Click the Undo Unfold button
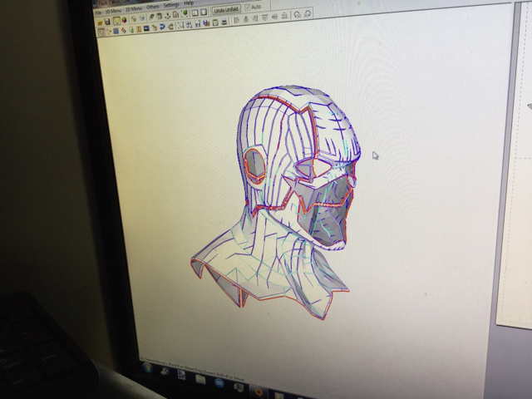 (226, 10)
